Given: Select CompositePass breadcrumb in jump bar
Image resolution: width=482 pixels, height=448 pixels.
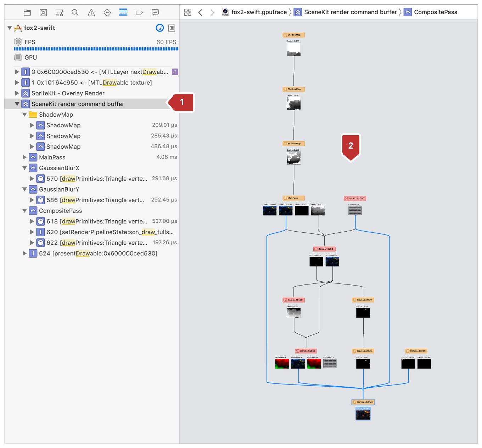Looking at the screenshot, I should pos(435,12).
